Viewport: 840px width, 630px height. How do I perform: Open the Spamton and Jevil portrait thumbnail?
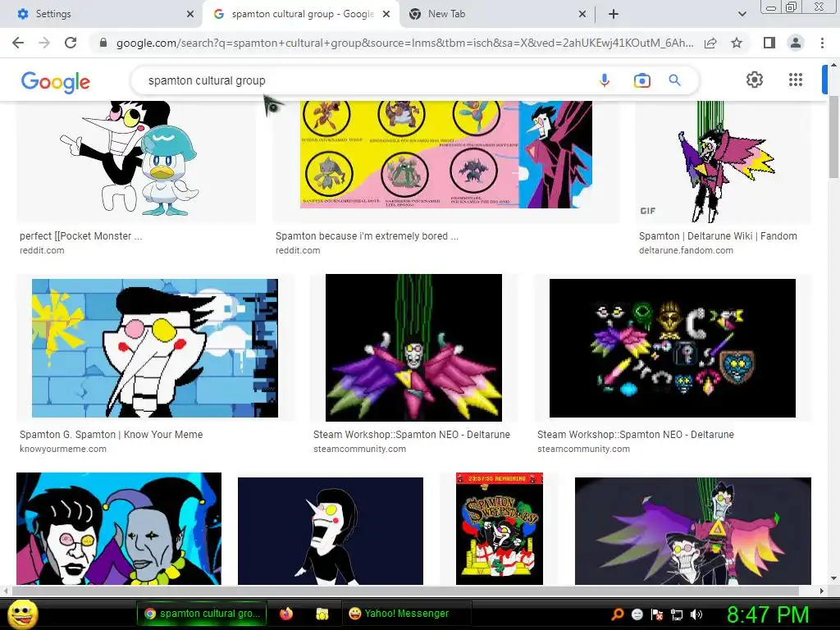(119, 528)
